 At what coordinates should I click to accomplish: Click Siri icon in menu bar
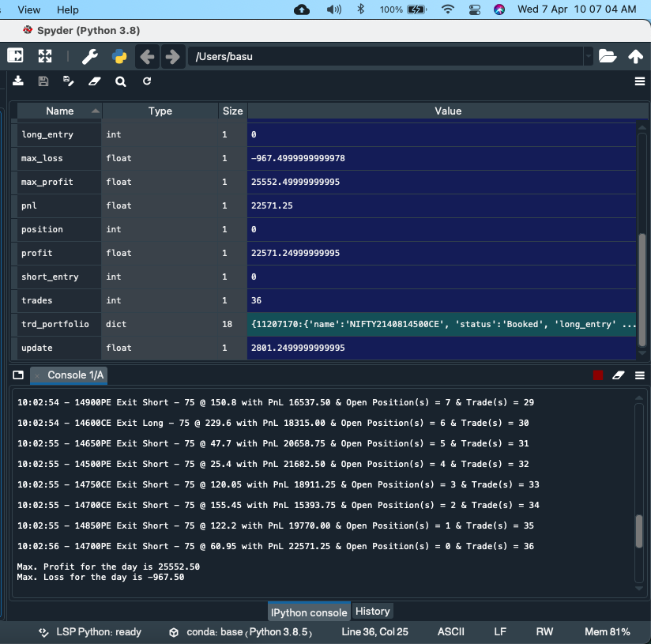(499, 9)
